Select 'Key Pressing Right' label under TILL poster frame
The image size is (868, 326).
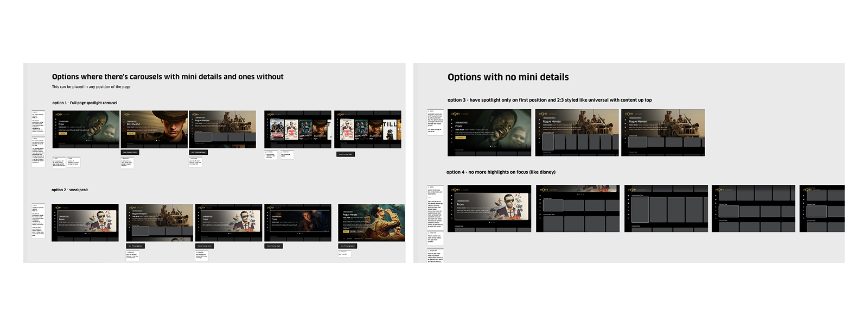coord(346,154)
